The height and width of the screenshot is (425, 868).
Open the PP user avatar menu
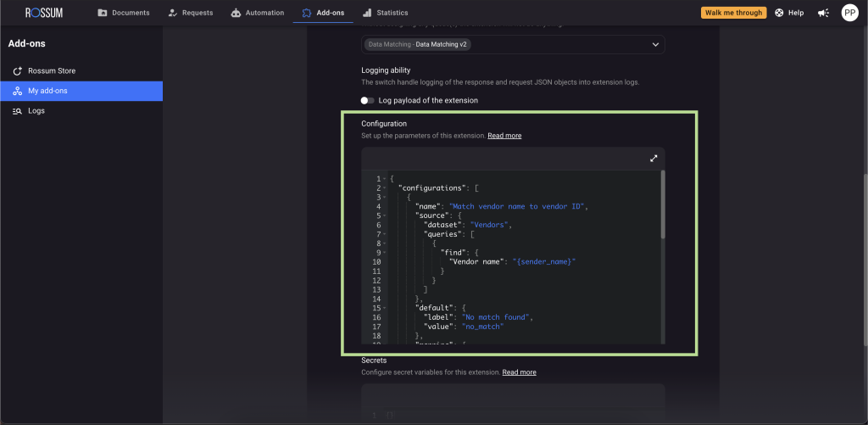pyautogui.click(x=849, y=13)
